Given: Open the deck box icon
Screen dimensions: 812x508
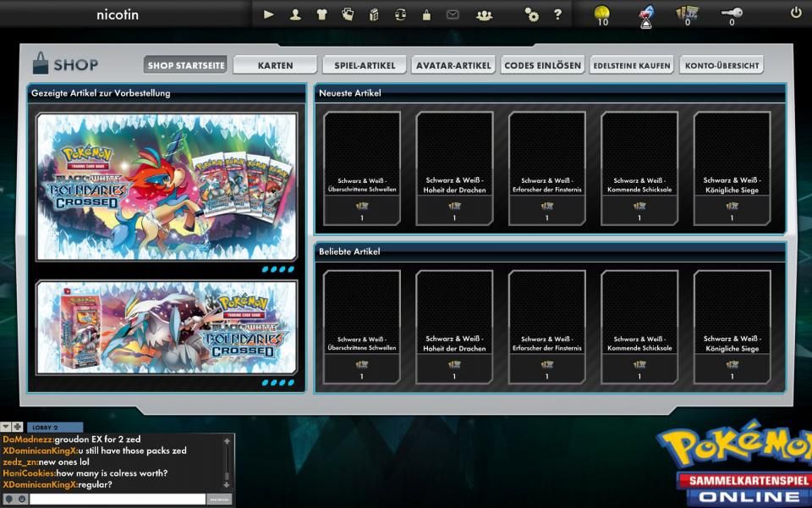Looking at the screenshot, I should [x=374, y=15].
